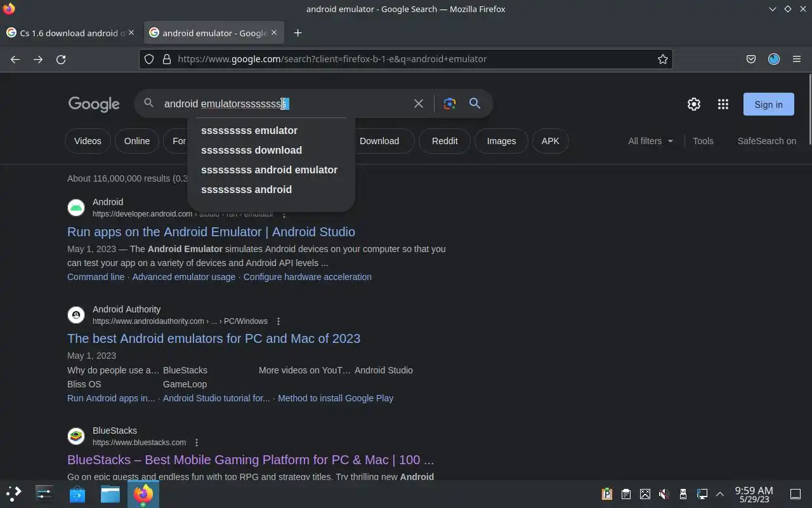Open more options for BlueStacks result
This screenshot has height=508, width=812.
click(x=197, y=443)
